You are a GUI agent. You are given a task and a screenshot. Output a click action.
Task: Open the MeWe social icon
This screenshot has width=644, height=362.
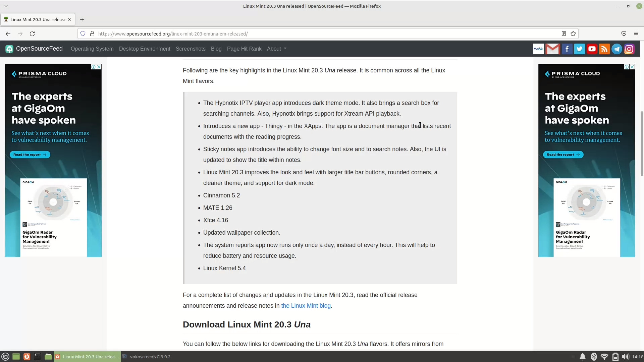(538, 49)
